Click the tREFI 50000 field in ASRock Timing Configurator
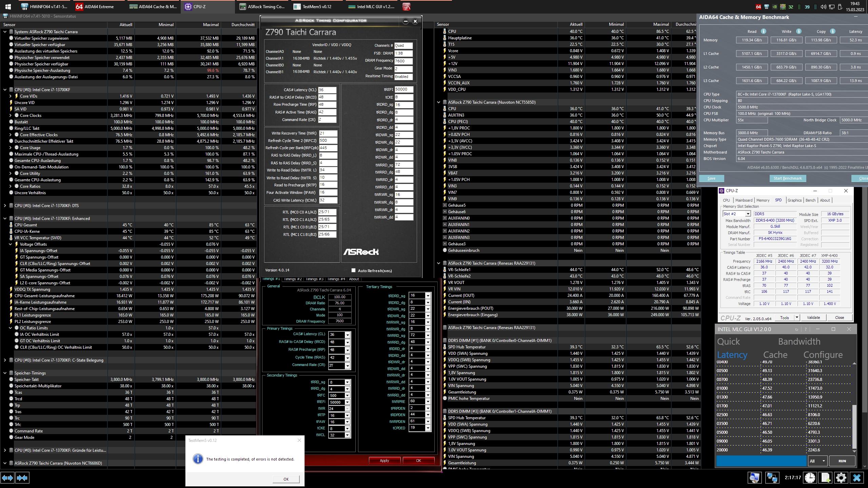This screenshot has width=868, height=488. point(403,89)
